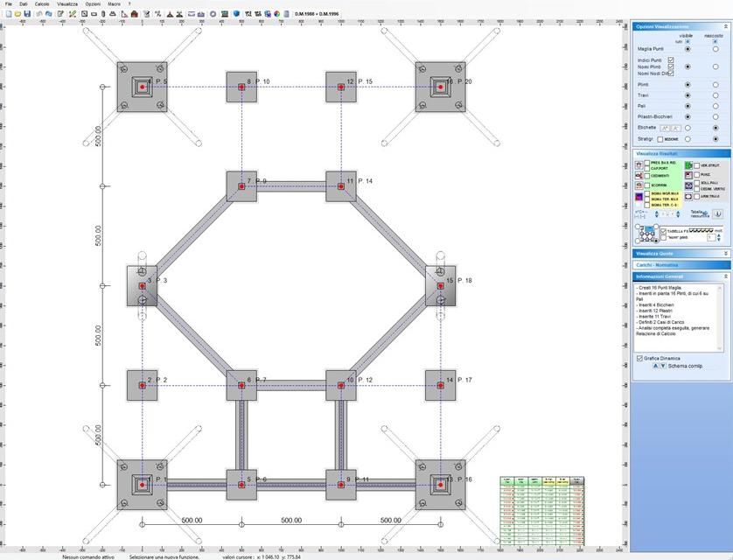Image resolution: width=733 pixels, height=560 pixels.
Task: Toggle the Grafica Dinamica checkbox
Action: tap(639, 358)
